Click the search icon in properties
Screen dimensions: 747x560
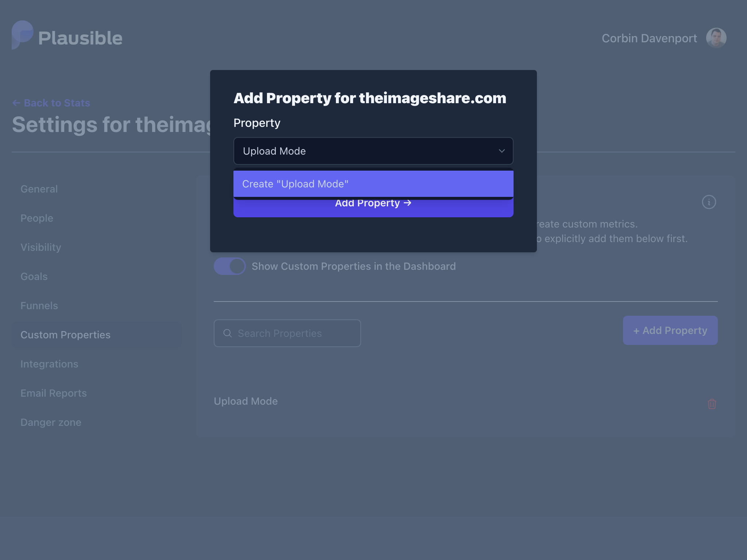click(228, 333)
